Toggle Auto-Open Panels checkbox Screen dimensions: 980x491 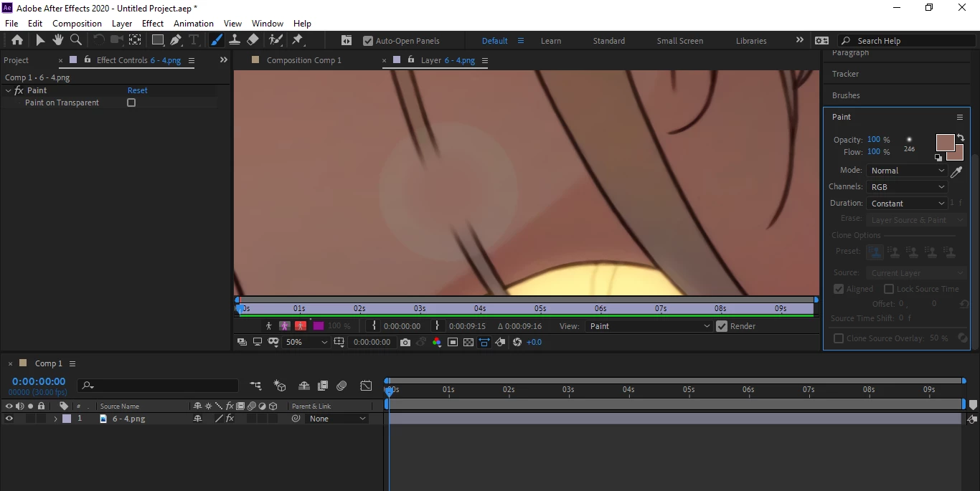tap(368, 41)
